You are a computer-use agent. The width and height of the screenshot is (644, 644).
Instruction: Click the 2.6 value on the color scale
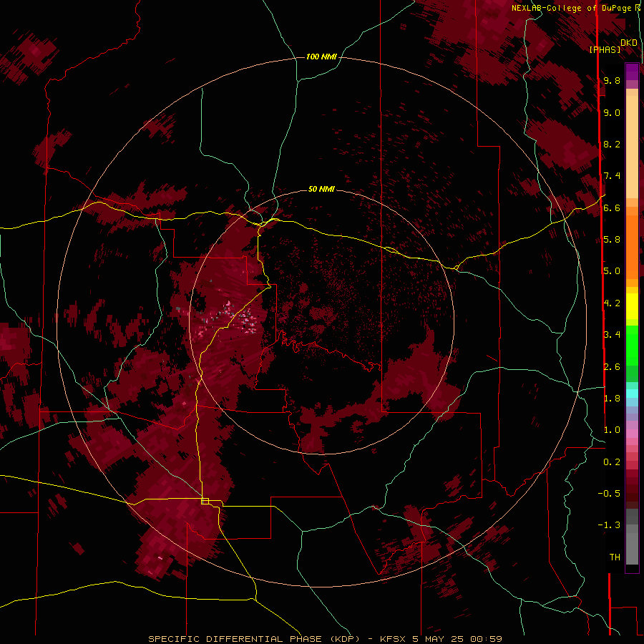[x=612, y=366]
